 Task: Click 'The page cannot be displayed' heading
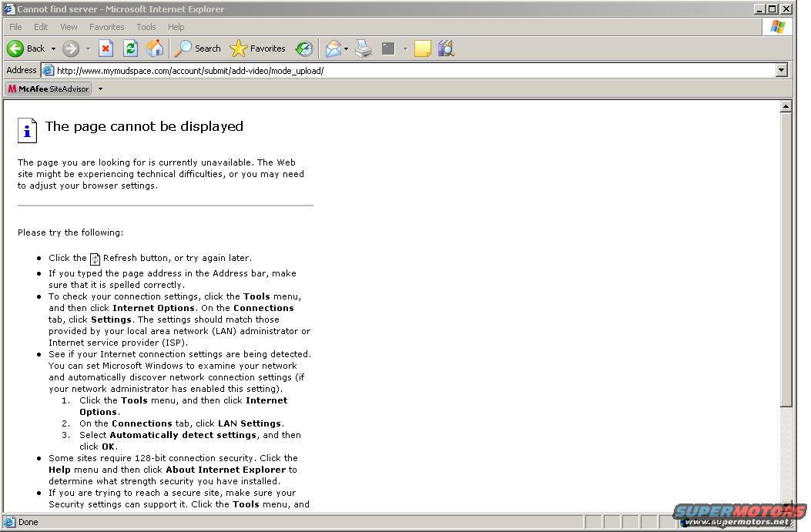point(144,126)
